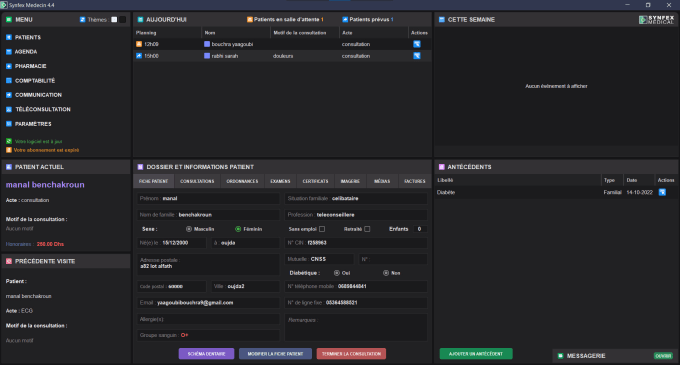This screenshot has height=365, width=680.
Task: Click the CETTE SEMAINE panel icon
Action: click(441, 20)
